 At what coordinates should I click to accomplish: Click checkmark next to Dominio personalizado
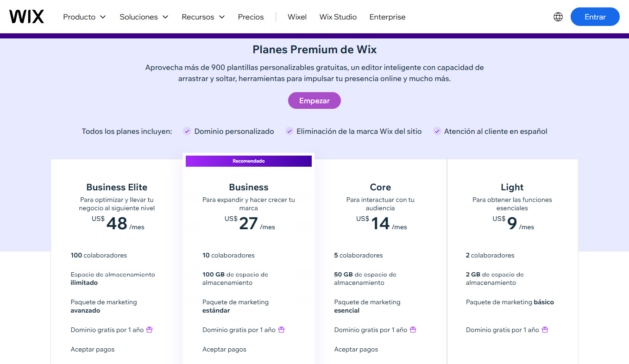click(x=187, y=131)
